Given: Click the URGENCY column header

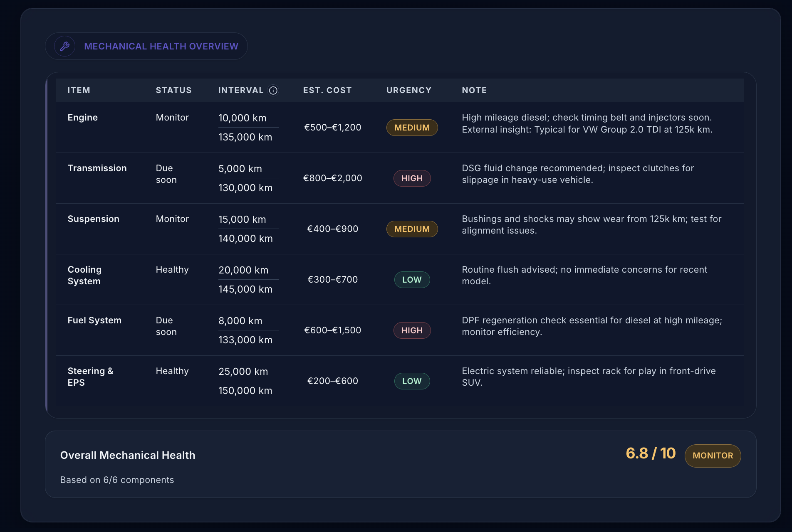Looking at the screenshot, I should pyautogui.click(x=408, y=90).
